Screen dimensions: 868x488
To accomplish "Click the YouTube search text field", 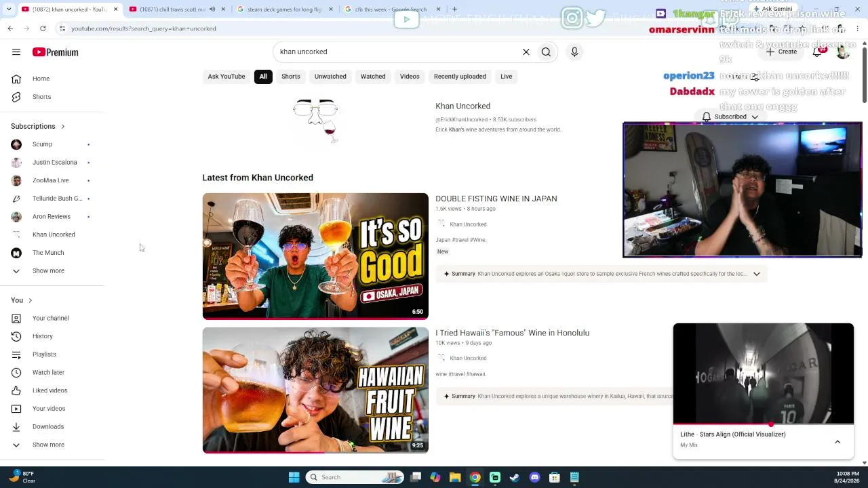I will tap(397, 52).
